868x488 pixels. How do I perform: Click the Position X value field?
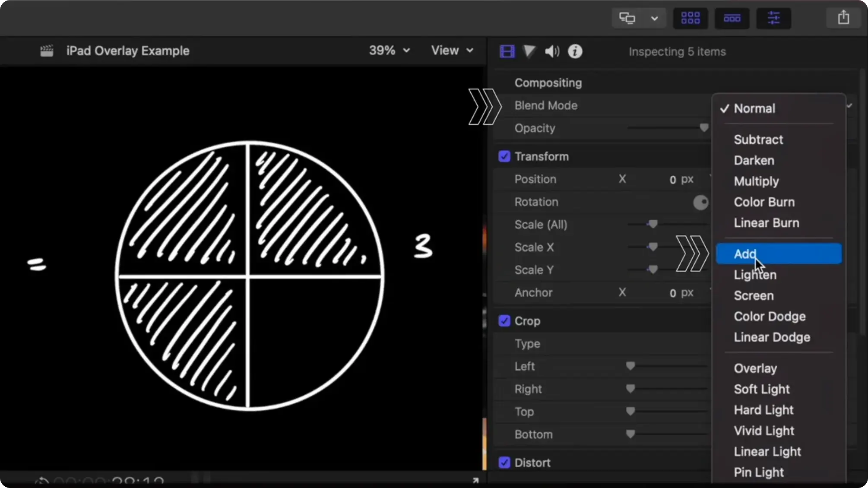click(681, 179)
